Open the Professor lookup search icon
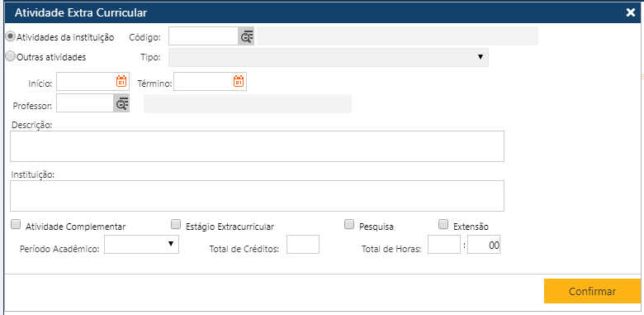 121,103
